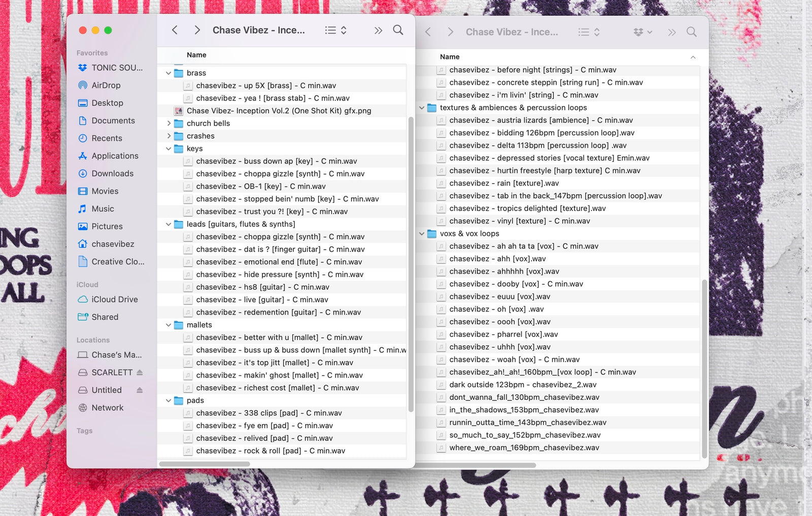Open AirDrop from the sidebar
This screenshot has width=812, height=516.
[99, 85]
